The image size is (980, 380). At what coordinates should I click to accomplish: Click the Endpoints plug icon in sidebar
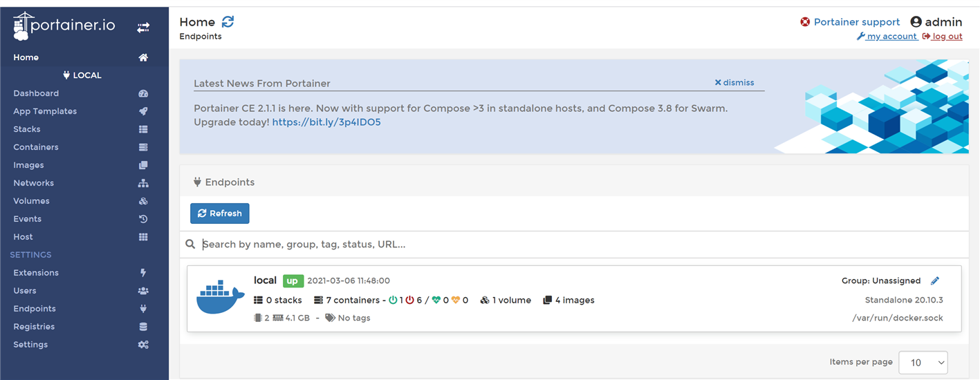pyautogui.click(x=143, y=309)
